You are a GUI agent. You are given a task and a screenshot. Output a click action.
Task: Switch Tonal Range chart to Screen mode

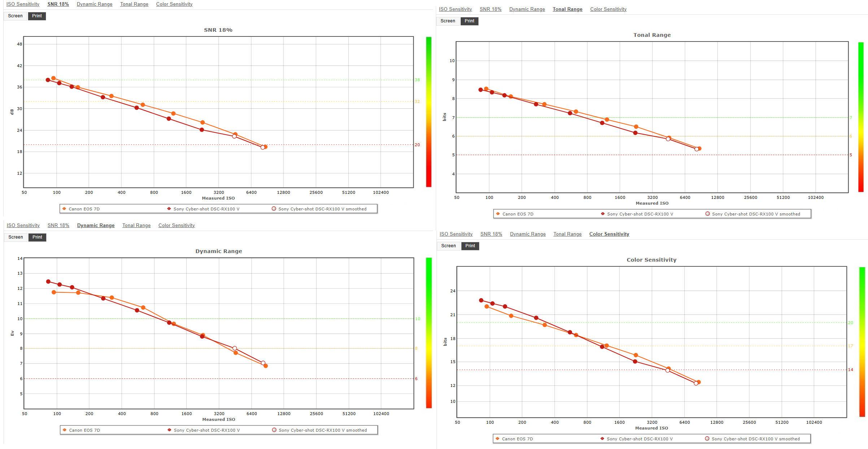click(x=448, y=21)
